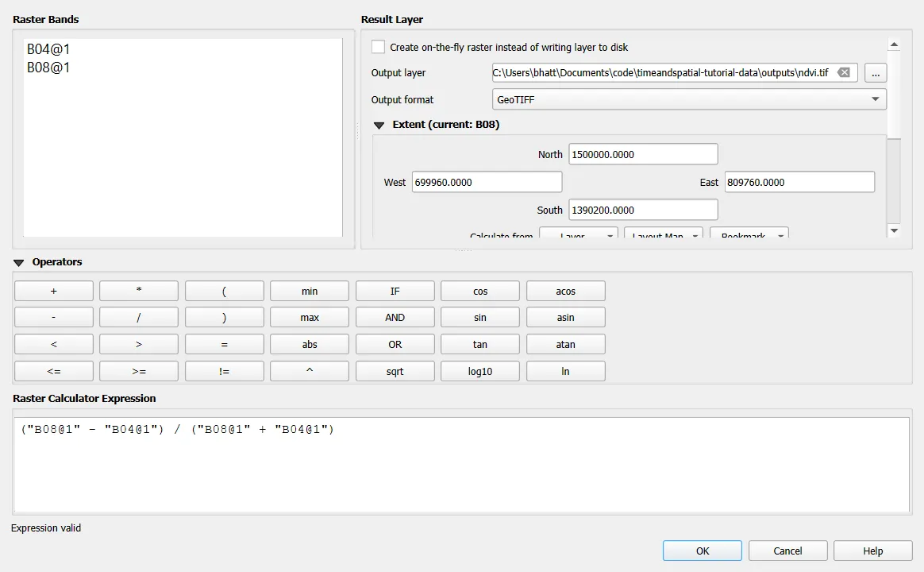Screen dimensions: 924x572
Task: Insert the max function
Action: click(310, 317)
